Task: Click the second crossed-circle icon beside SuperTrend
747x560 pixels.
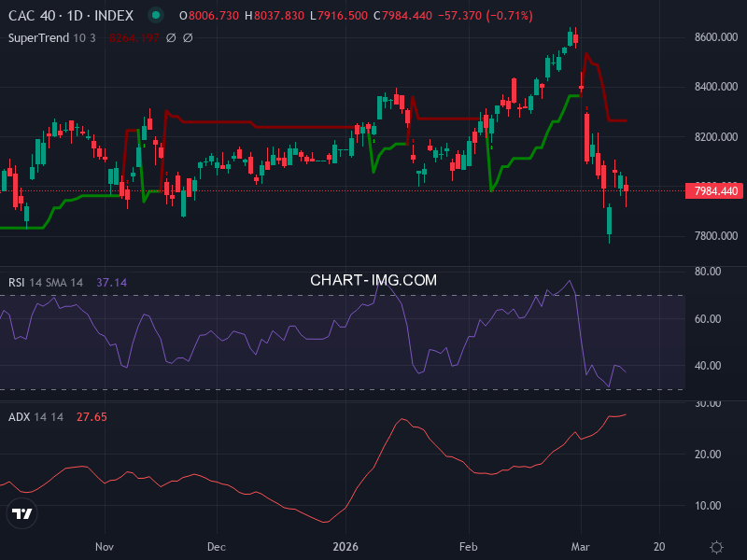Action: (188, 37)
